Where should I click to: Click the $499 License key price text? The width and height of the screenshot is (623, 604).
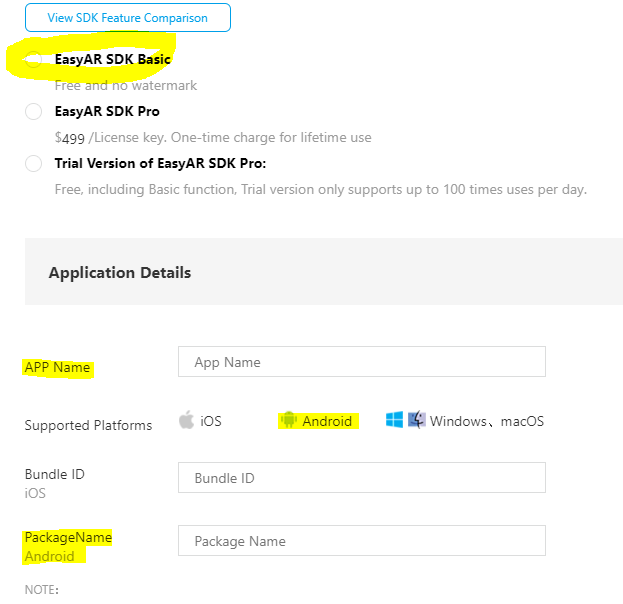213,138
